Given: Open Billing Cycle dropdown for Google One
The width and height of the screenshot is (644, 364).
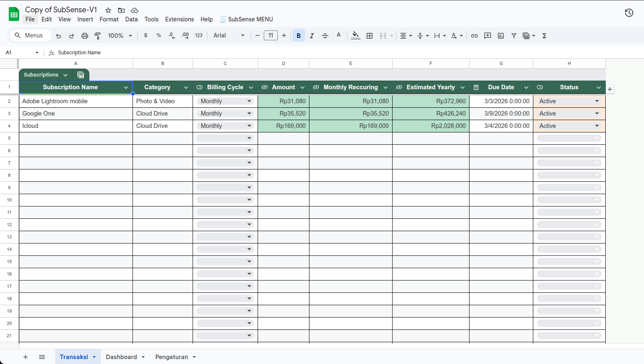Looking at the screenshot, I should (x=249, y=114).
